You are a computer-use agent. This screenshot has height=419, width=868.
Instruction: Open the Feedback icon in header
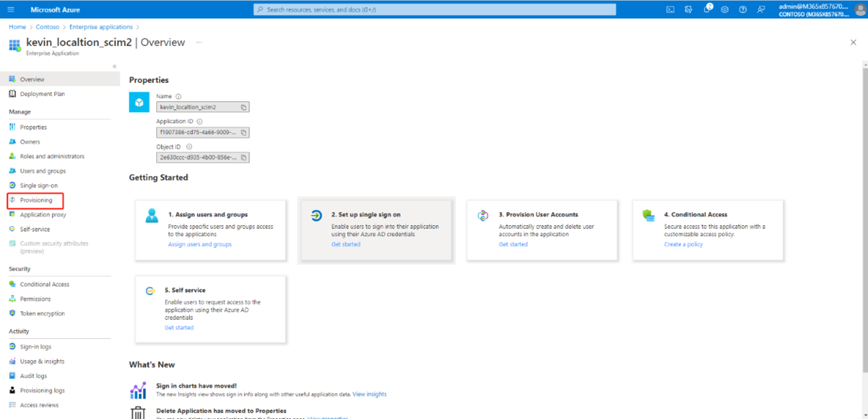pyautogui.click(x=761, y=10)
